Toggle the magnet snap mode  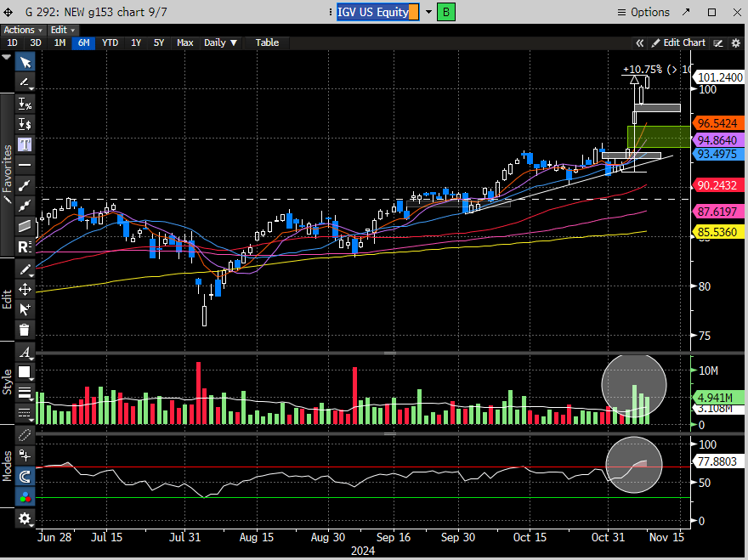click(x=25, y=476)
